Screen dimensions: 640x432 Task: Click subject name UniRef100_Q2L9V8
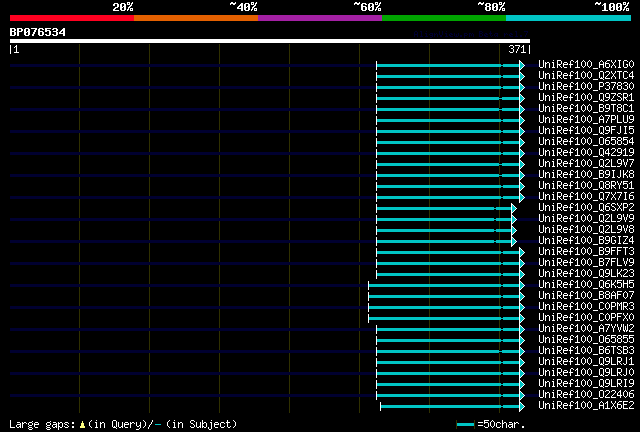586,230
